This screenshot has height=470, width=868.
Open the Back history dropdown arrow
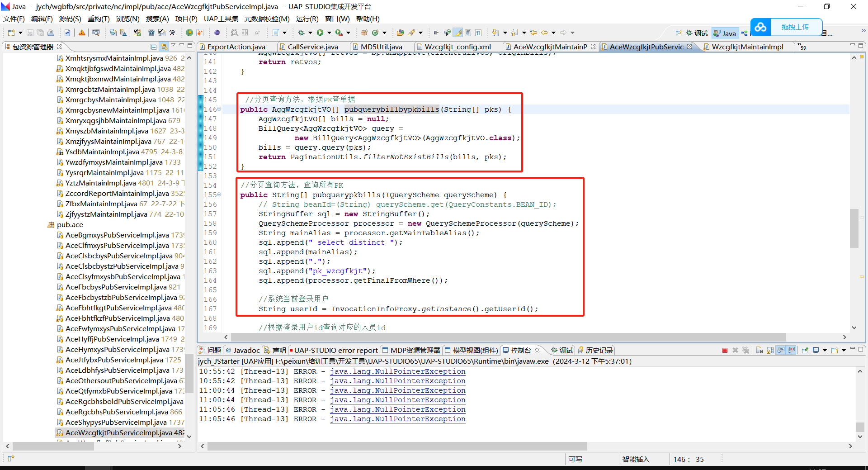(553, 33)
